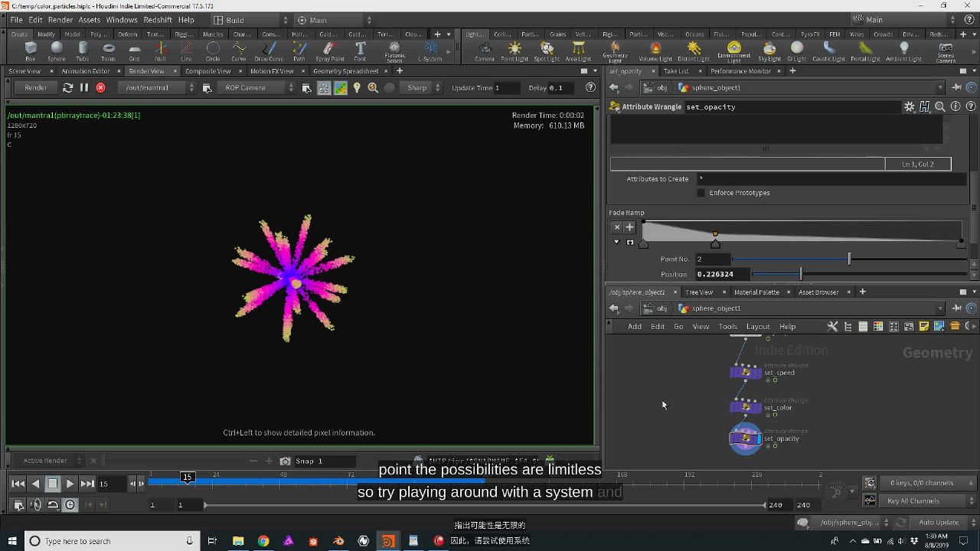The height and width of the screenshot is (551, 980).
Task: Switch to the Material Palette tab
Action: (x=756, y=292)
